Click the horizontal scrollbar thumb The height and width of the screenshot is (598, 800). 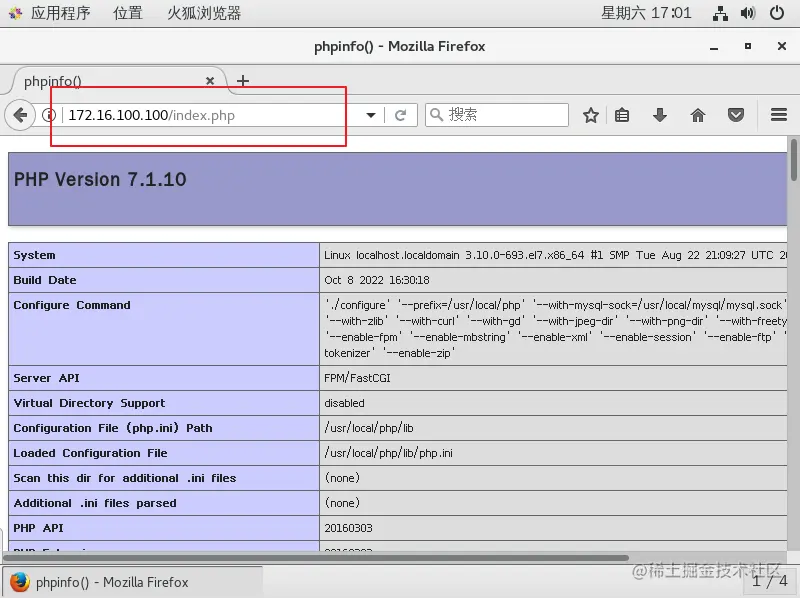point(316,558)
